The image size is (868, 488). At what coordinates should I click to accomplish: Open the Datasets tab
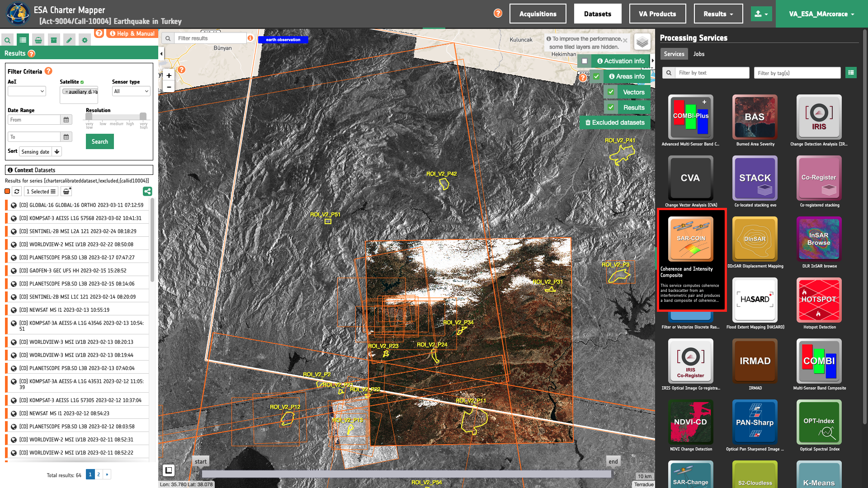click(x=598, y=14)
